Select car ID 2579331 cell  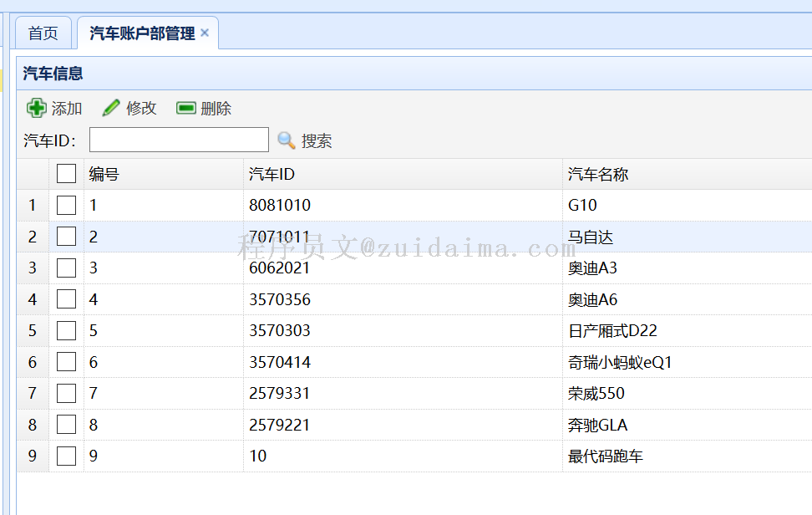[403, 393]
